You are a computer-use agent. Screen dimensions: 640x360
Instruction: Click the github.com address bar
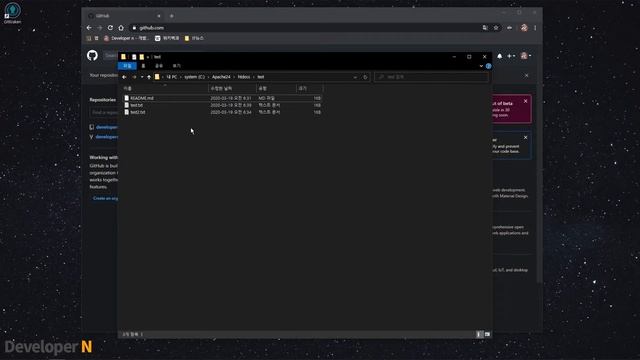[306, 28]
